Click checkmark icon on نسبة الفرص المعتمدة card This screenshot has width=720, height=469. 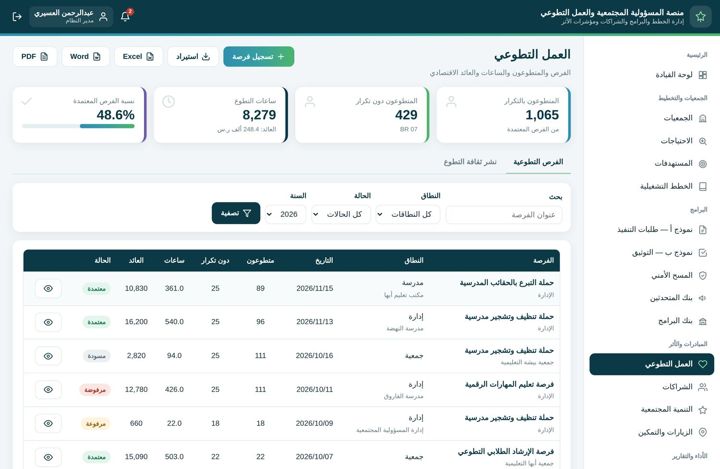pyautogui.click(x=27, y=101)
